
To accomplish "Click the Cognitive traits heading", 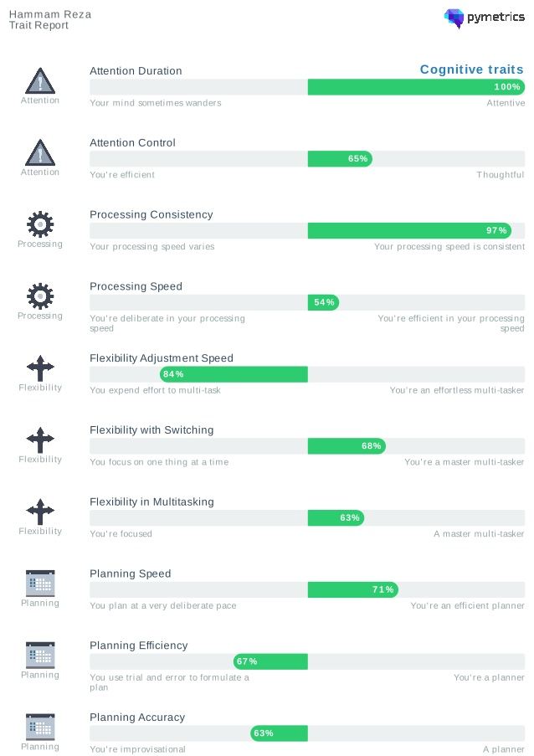I will coord(471,69).
